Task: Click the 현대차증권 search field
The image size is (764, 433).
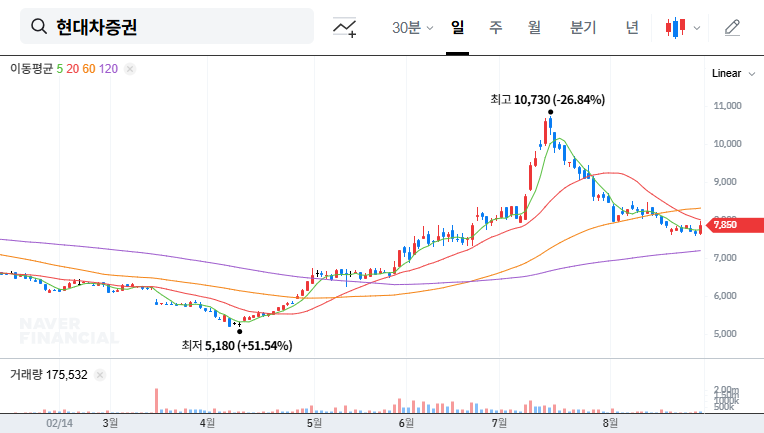Action: 167,26
